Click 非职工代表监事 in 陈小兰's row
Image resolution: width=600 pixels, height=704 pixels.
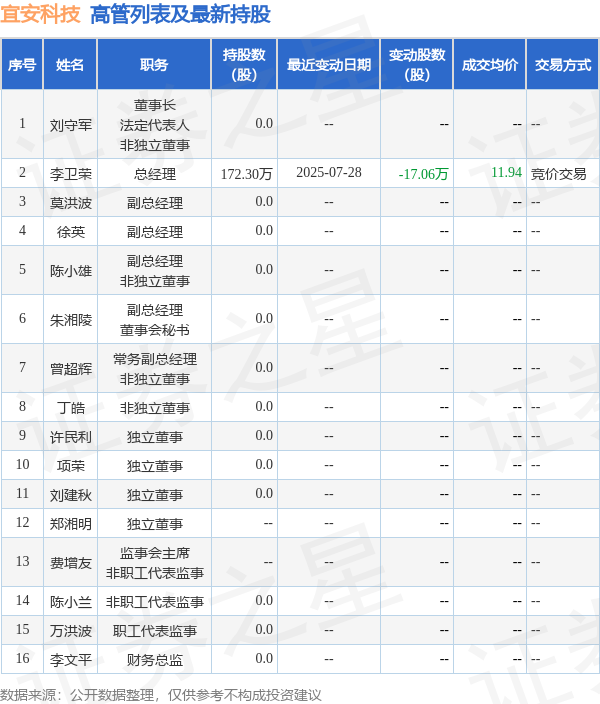tap(154, 602)
